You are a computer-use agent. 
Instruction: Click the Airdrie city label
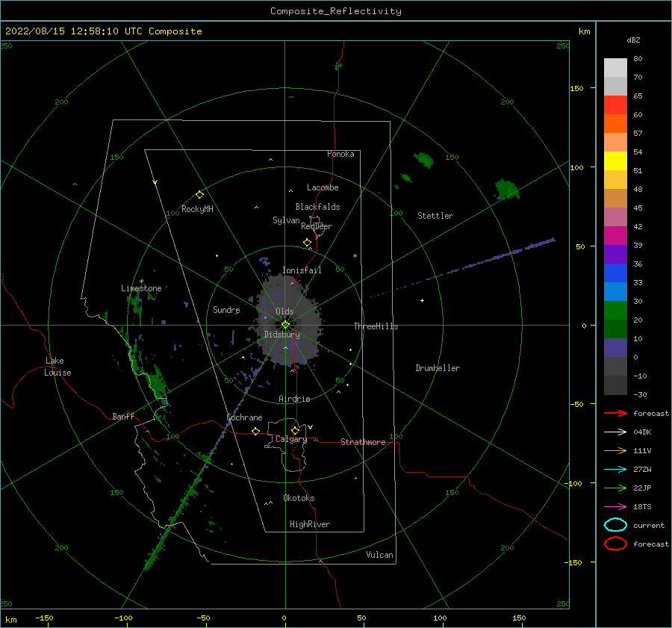click(x=294, y=399)
